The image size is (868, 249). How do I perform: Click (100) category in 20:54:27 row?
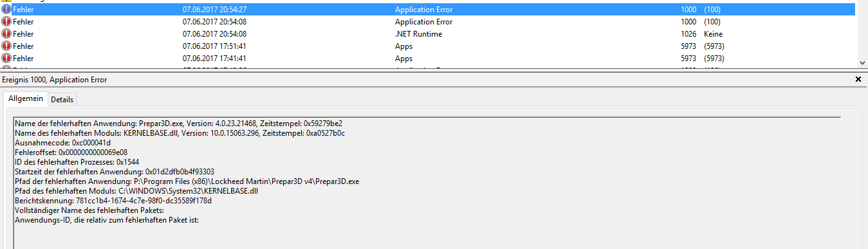pos(712,10)
